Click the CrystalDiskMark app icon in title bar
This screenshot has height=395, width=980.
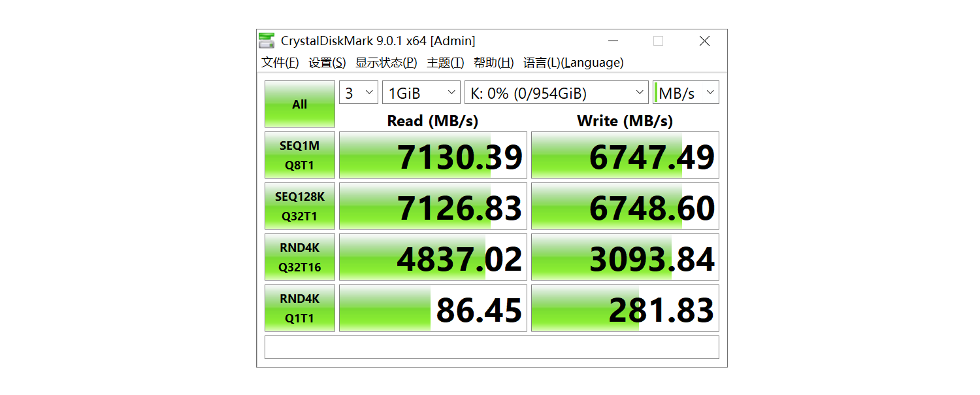pyautogui.click(x=267, y=41)
